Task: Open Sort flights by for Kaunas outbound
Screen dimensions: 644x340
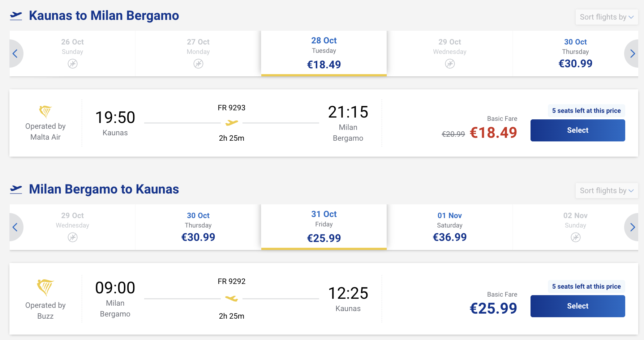Action: [x=607, y=17]
